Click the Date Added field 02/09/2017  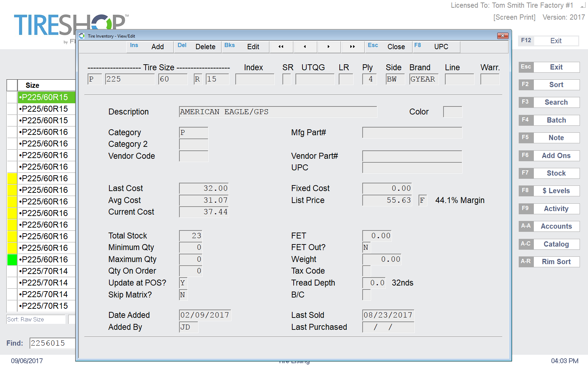point(205,315)
